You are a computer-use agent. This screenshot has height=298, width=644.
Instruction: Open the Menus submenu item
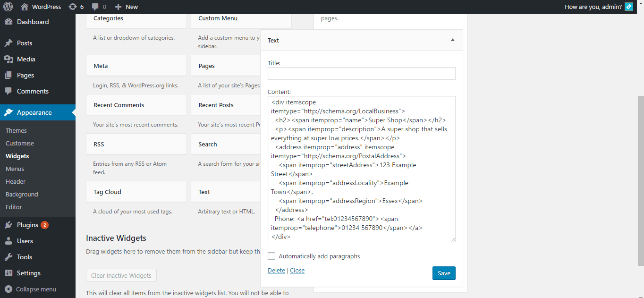[x=15, y=169]
